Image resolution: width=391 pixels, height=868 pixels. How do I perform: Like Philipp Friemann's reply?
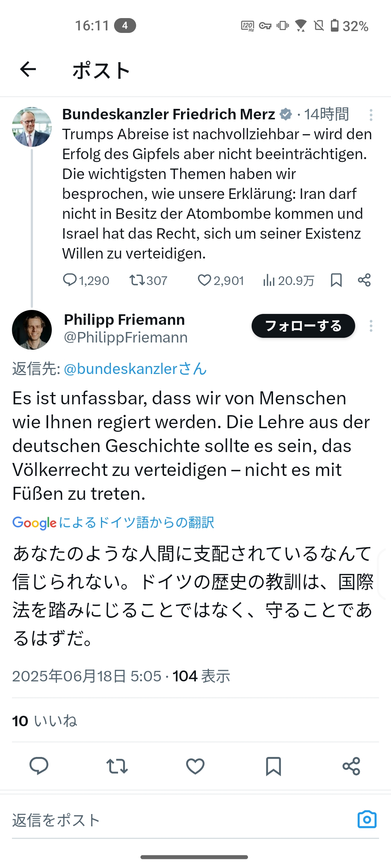[195, 766]
